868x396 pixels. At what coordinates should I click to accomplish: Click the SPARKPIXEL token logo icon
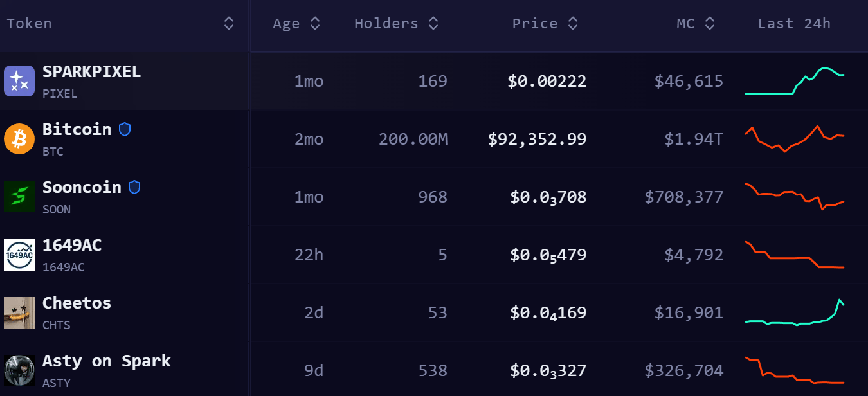click(x=19, y=81)
